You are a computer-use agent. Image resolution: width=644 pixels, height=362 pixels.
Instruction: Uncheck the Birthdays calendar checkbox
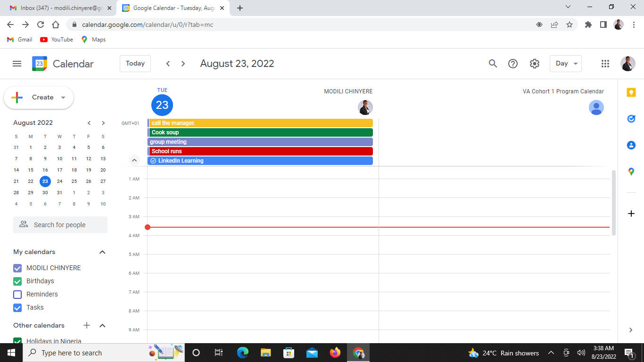17,281
